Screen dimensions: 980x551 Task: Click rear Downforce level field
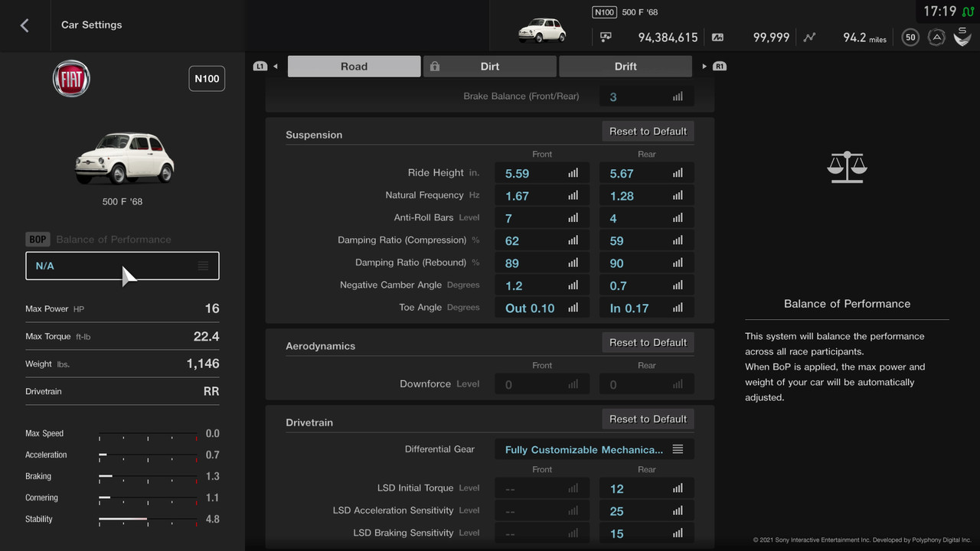click(647, 384)
